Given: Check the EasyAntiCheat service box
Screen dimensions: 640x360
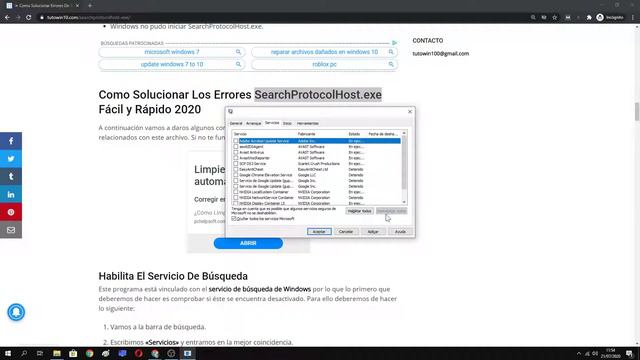Looking at the screenshot, I should (236, 169).
